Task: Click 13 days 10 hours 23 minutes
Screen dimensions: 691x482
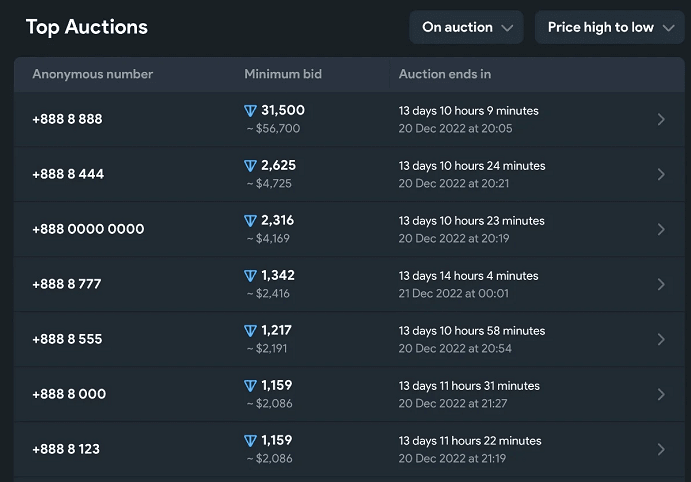Action: [x=472, y=221]
